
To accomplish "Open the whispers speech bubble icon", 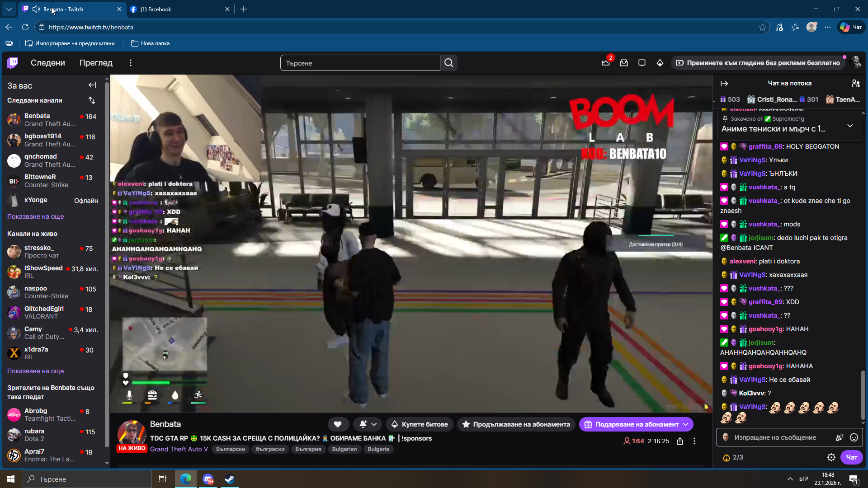I will (642, 63).
